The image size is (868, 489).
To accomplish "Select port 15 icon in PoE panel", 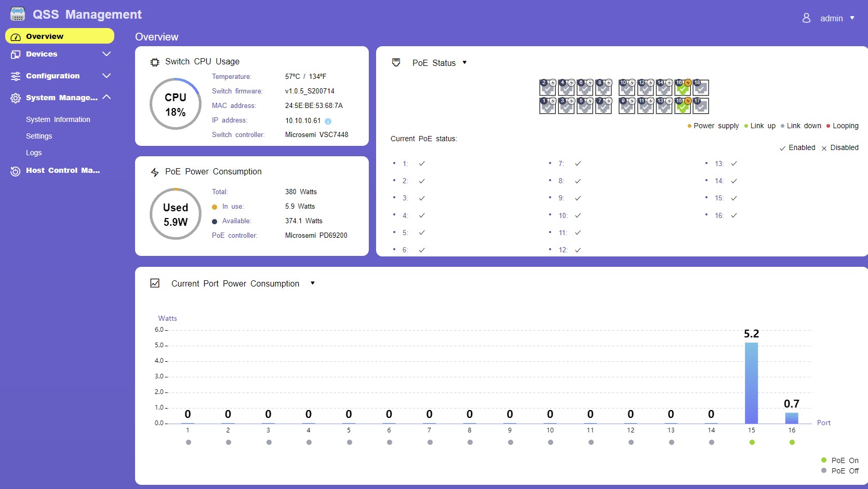I will (x=683, y=105).
